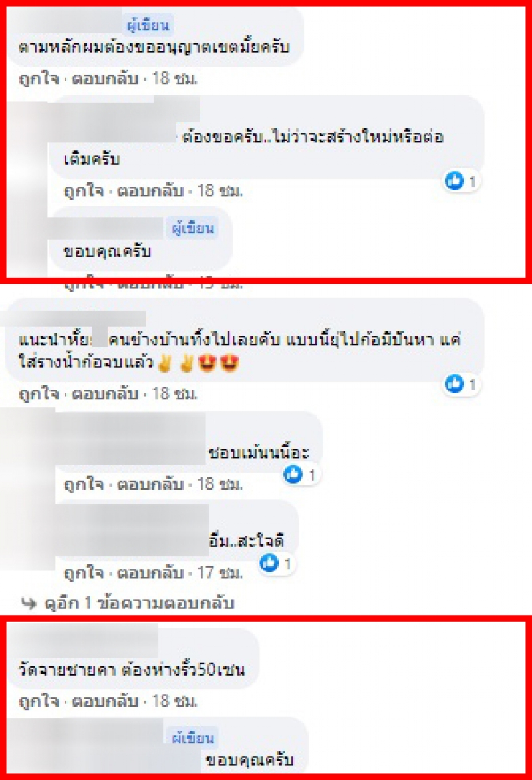Click like reaction beside ชอบเม้นนี้อะ
Screen dimensions: 532x780
tap(293, 474)
